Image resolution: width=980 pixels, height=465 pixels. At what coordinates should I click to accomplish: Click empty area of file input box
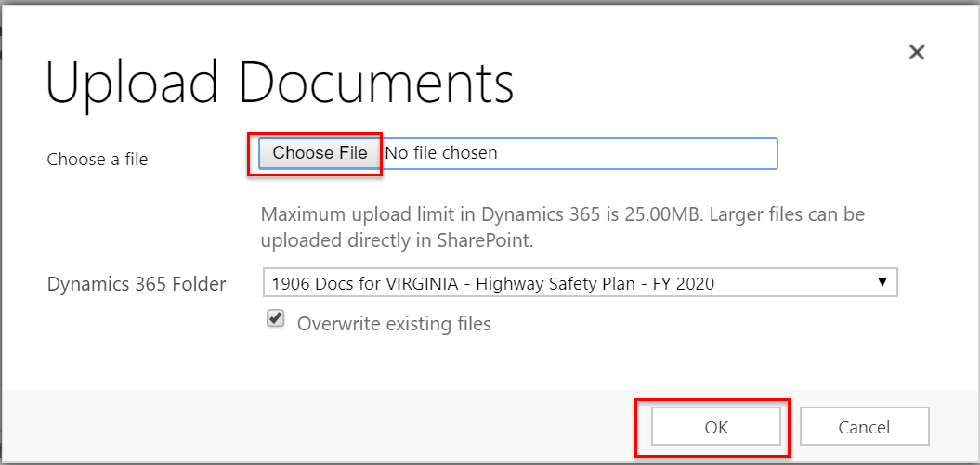pos(650,153)
